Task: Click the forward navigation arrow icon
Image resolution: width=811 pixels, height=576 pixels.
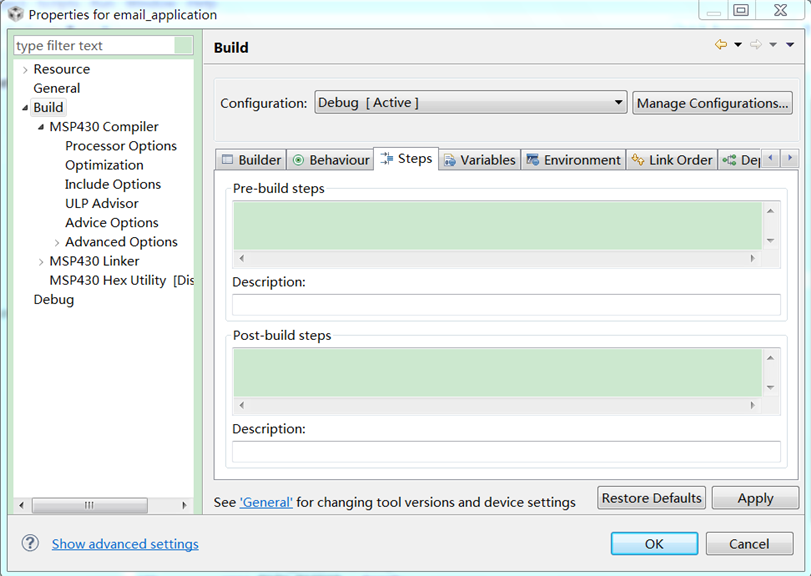Action: (x=755, y=45)
